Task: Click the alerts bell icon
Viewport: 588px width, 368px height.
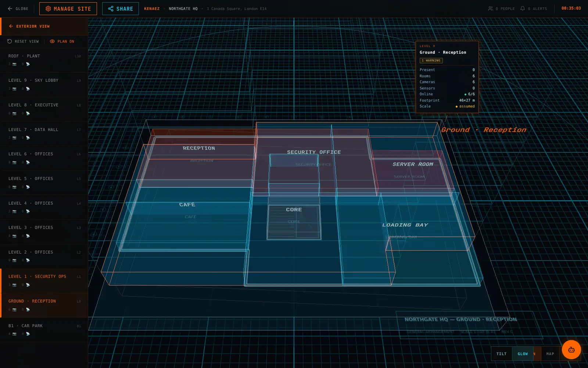Action: pos(523,8)
